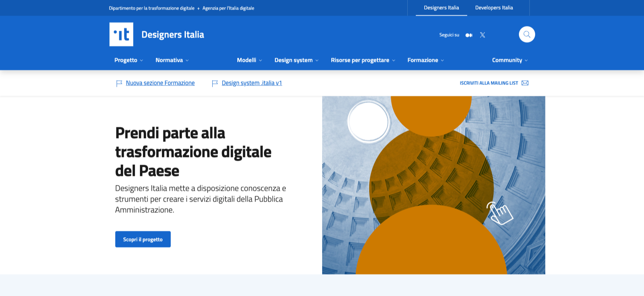This screenshot has height=296, width=644.
Task: Click the heading 'Prendi parte alla trasformazione digitale'
Action: [x=193, y=152]
